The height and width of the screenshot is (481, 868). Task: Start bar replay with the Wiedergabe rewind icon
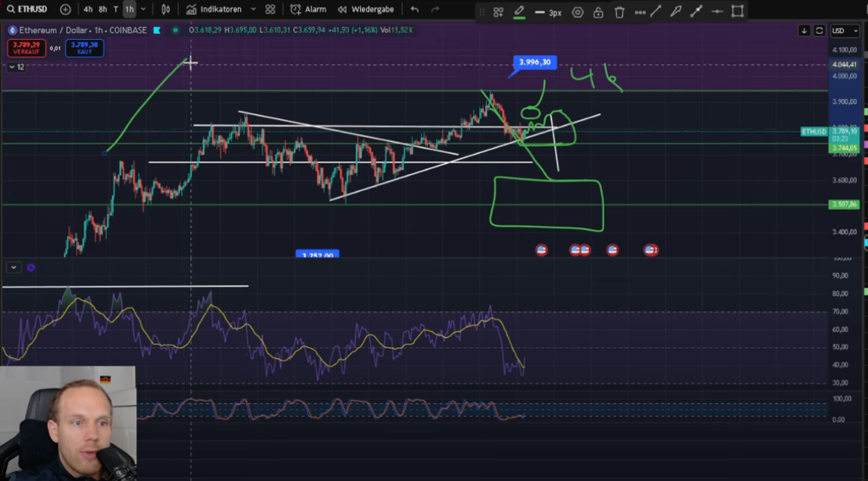coord(343,10)
